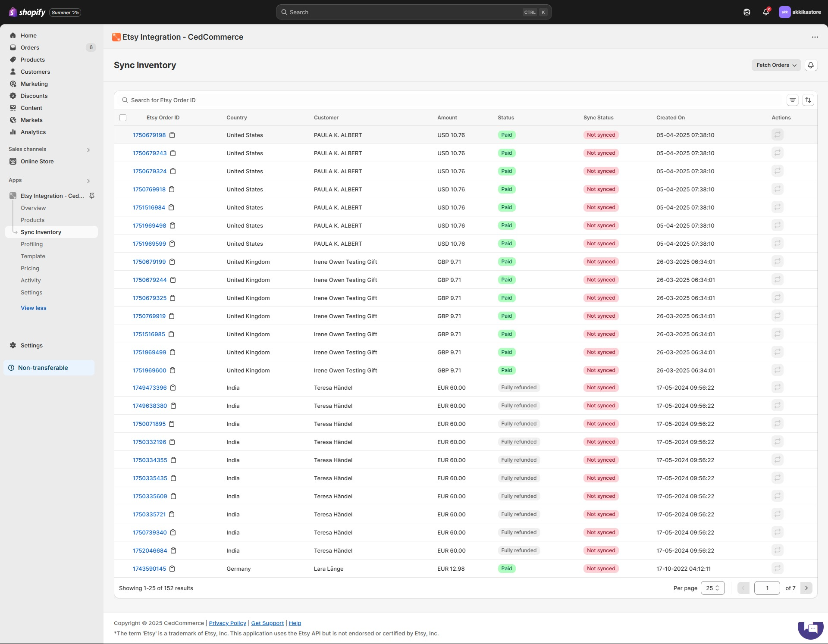The image size is (828, 644).
Task: Click sync action for order 1750769919
Action: [x=777, y=316]
